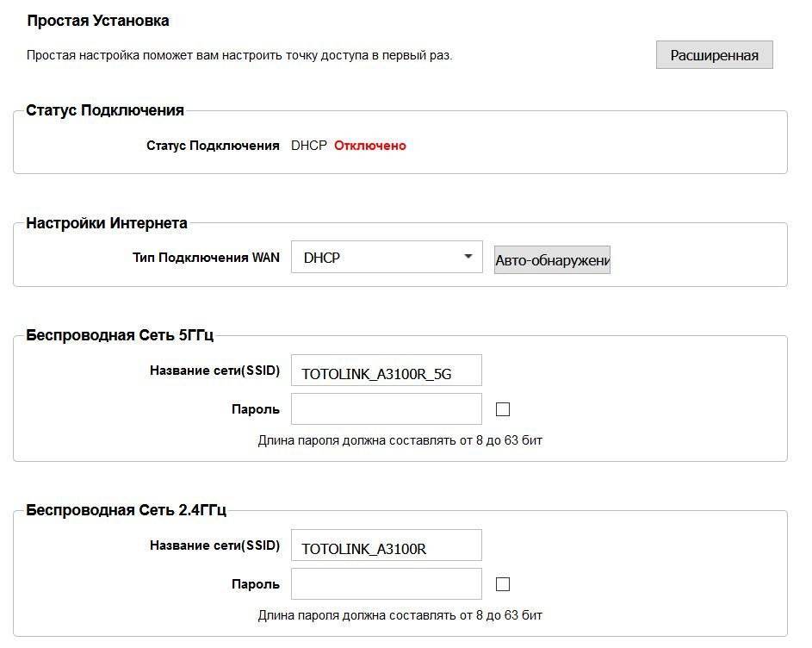Viewport: 812px width, 648px height.
Task: Click the Тип Подключения WAN label
Action: [x=206, y=257]
